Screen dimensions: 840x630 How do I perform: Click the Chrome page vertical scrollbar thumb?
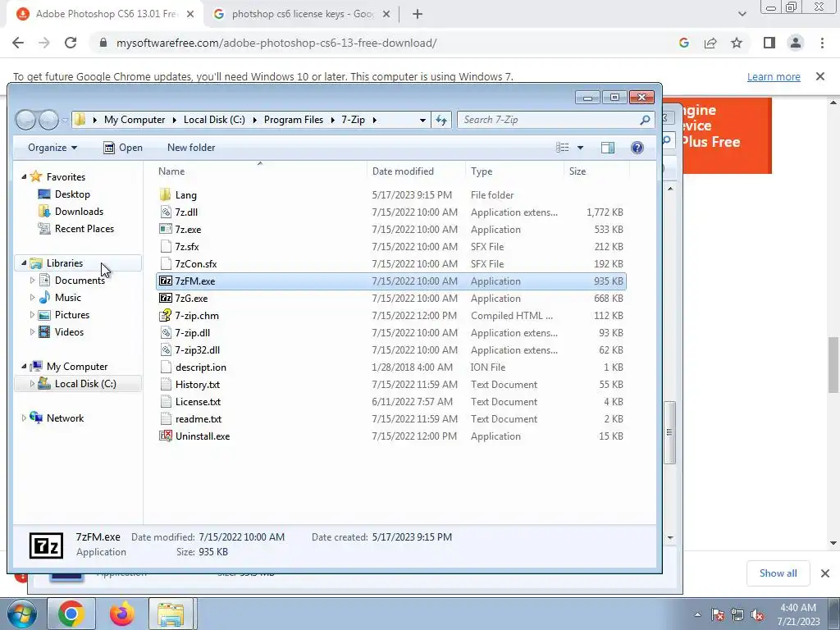(x=833, y=365)
